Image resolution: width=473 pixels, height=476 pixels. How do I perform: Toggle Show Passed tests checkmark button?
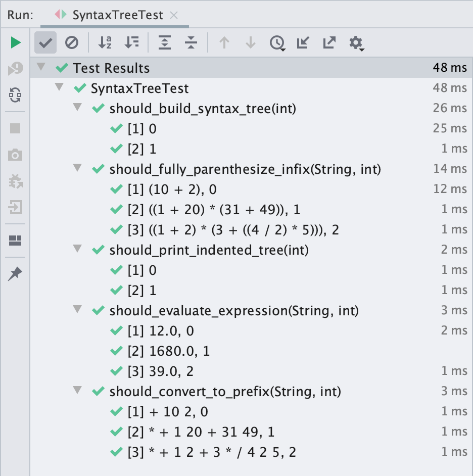click(45, 43)
